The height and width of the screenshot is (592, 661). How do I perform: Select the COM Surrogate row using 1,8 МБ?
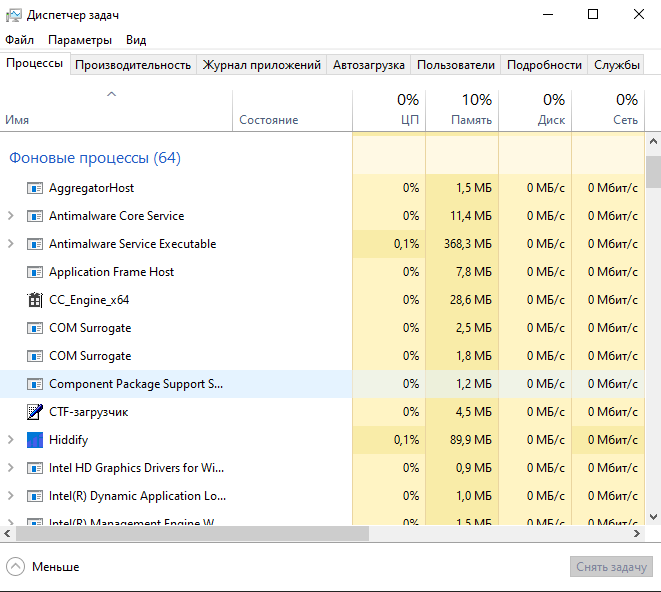pos(322,356)
